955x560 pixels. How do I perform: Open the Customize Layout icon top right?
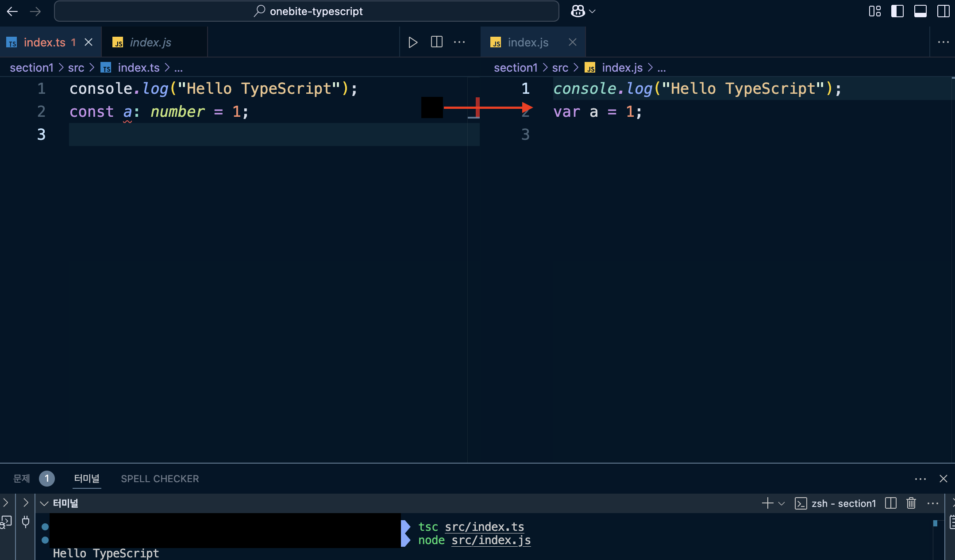(875, 11)
